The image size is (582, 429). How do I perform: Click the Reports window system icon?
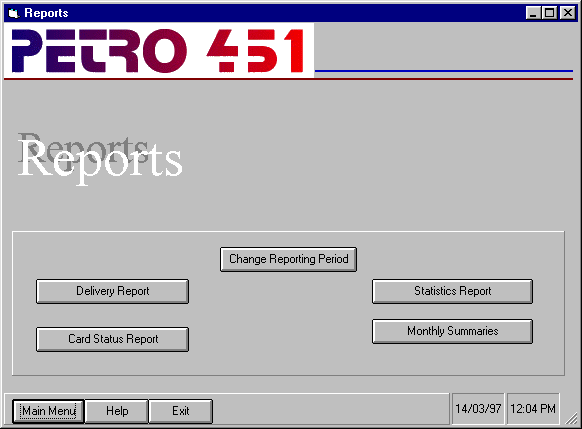click(13, 13)
